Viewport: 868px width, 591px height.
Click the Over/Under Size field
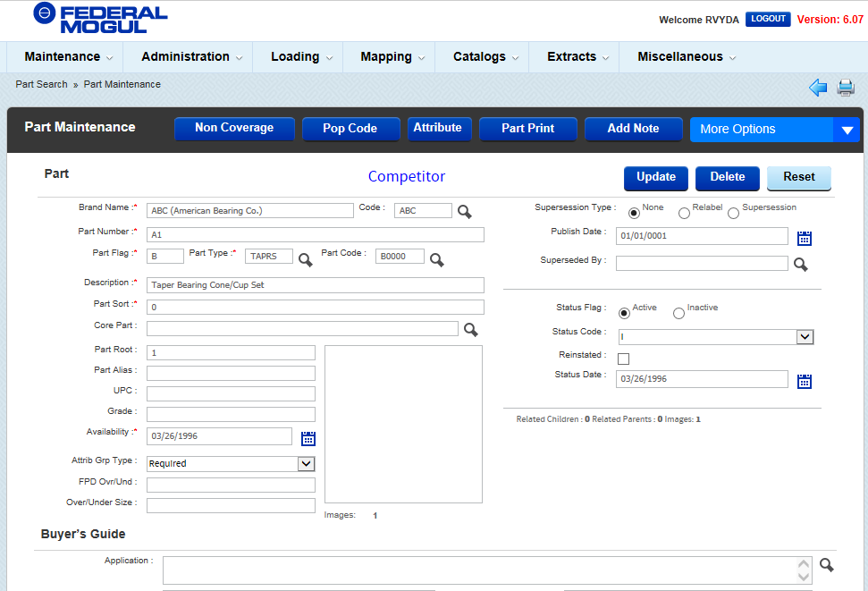[231, 506]
